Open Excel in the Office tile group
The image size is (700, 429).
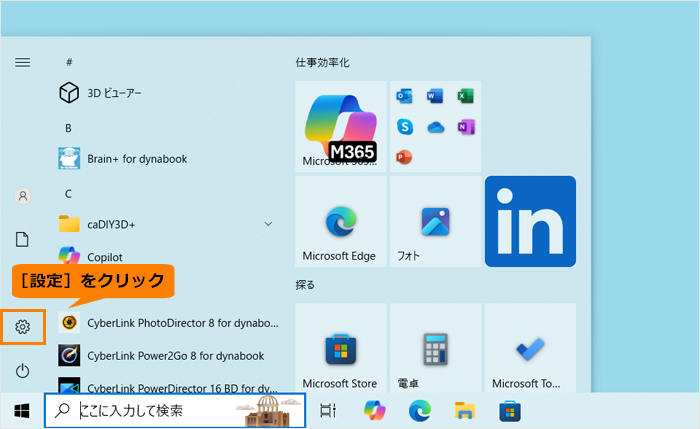click(x=466, y=96)
